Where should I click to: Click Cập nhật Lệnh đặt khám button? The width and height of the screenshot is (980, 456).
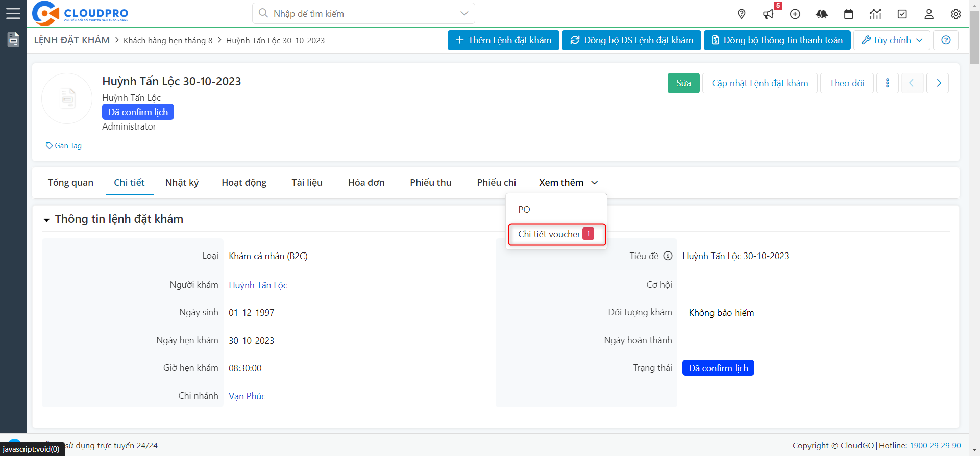pos(760,83)
